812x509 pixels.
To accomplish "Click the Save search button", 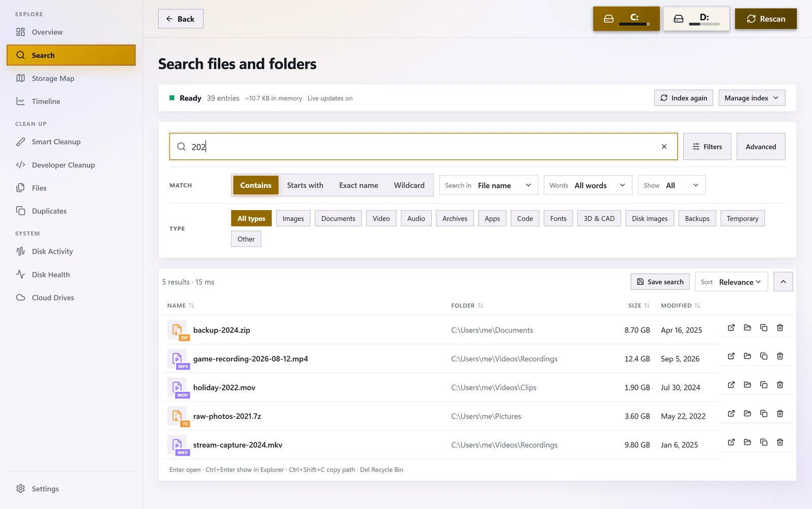I will click(x=660, y=282).
